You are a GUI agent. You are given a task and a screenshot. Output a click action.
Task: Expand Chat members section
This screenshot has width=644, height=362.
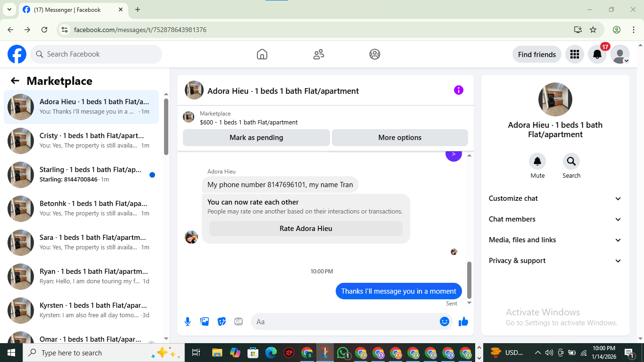tap(555, 219)
